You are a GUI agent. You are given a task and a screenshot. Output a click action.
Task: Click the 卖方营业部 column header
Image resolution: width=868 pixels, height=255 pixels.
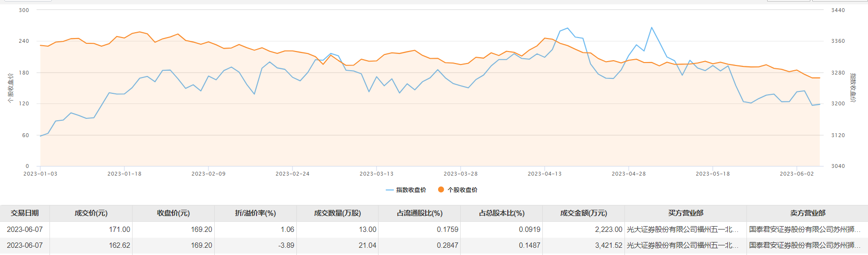click(x=807, y=213)
